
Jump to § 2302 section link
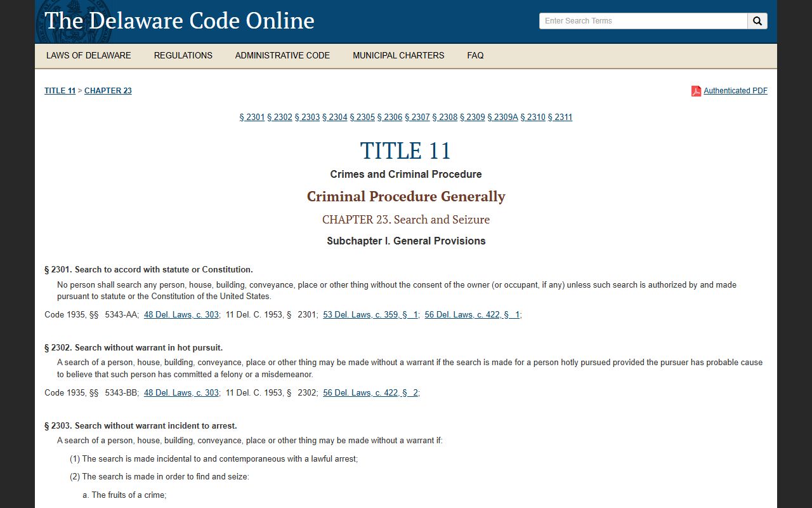pos(280,117)
